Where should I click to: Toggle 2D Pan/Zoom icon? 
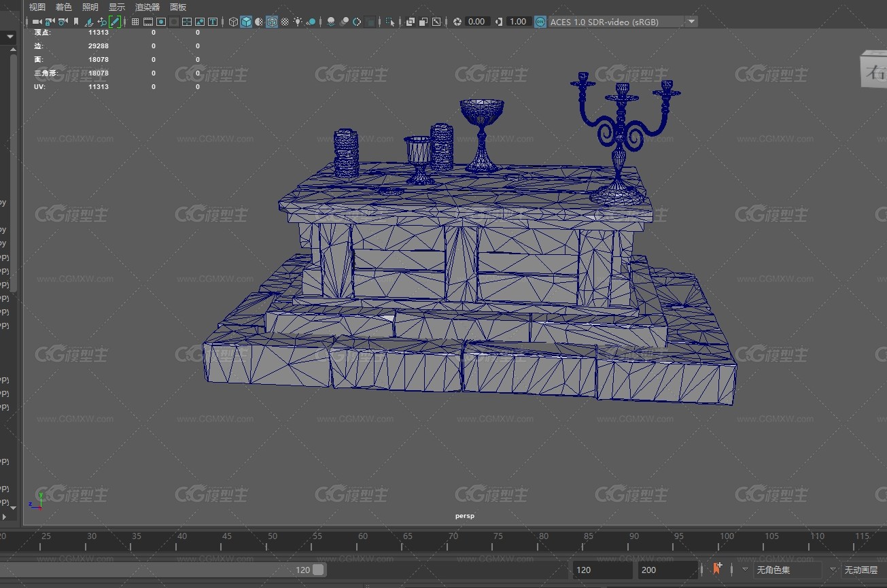[102, 22]
